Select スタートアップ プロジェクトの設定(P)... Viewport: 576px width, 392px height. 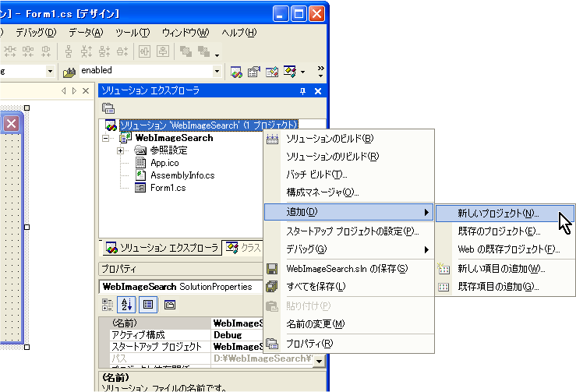(x=349, y=231)
